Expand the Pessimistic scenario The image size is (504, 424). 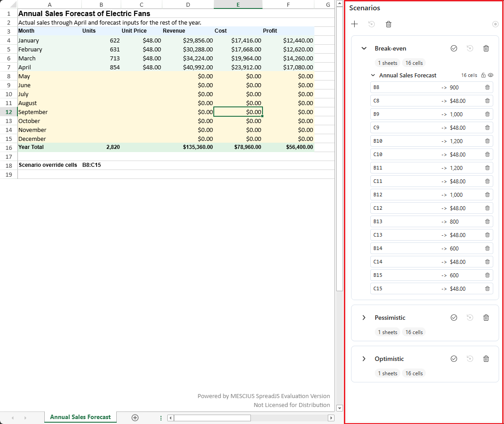pos(364,318)
